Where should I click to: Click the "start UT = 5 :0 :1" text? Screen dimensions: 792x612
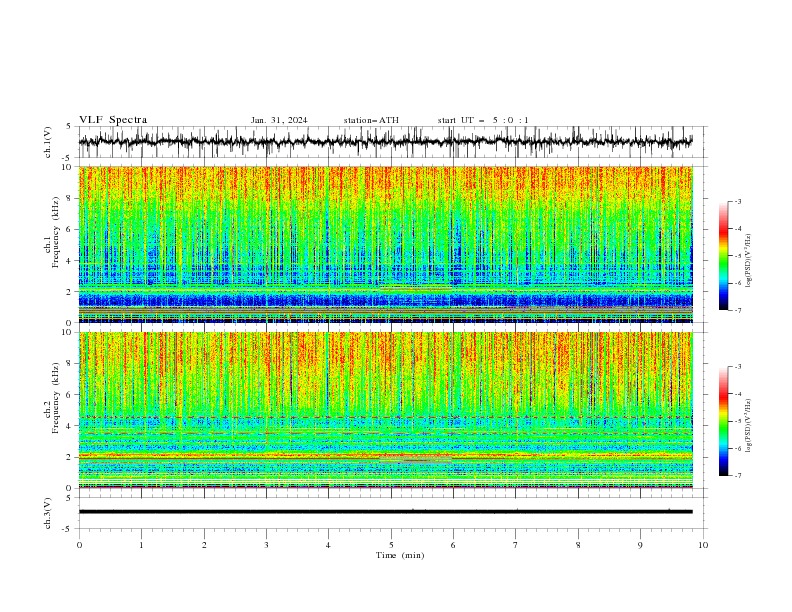tap(483, 120)
